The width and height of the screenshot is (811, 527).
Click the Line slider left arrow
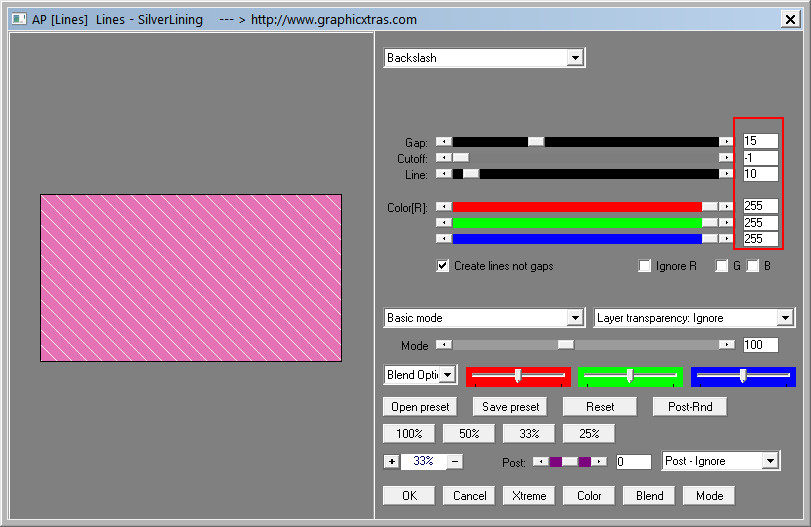(443, 174)
